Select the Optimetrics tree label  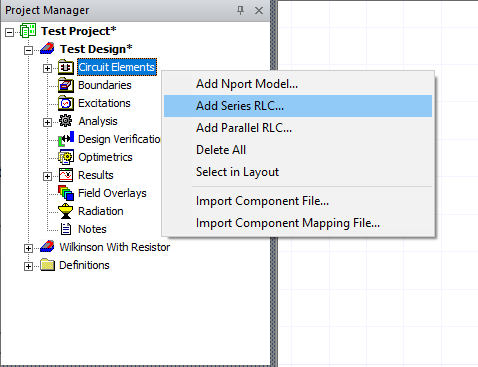click(105, 157)
